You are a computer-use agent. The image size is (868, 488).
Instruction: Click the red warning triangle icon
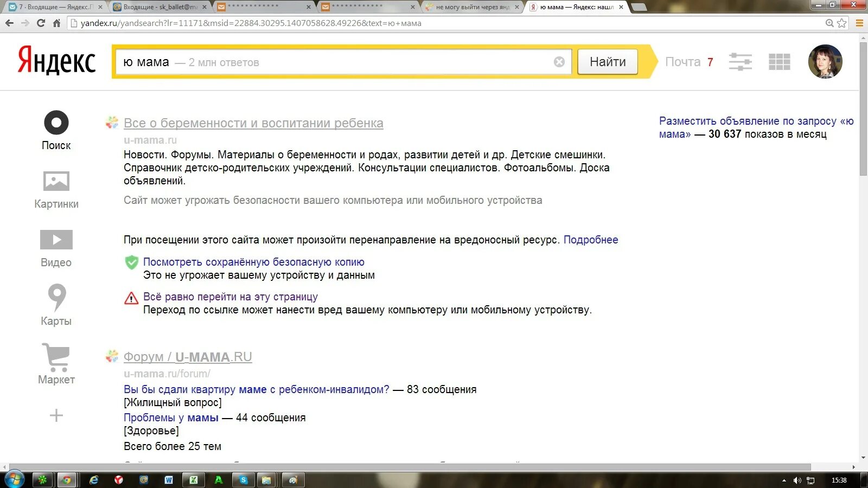coord(131,298)
